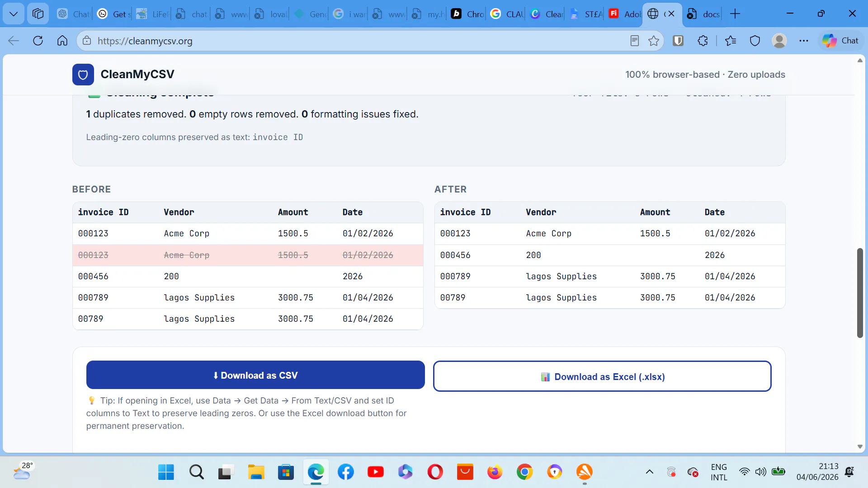The height and width of the screenshot is (488, 868).
Task: Open the weather widget showing 28°
Action: [24, 471]
